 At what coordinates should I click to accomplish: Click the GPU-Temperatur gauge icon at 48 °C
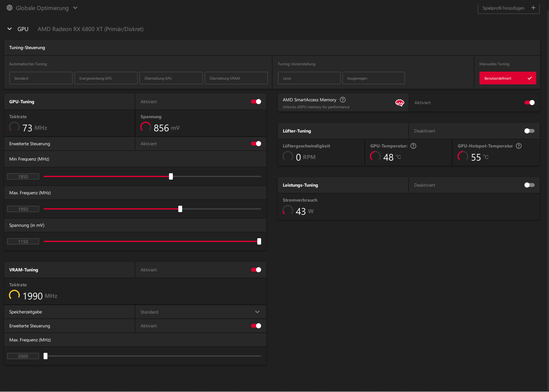click(375, 156)
